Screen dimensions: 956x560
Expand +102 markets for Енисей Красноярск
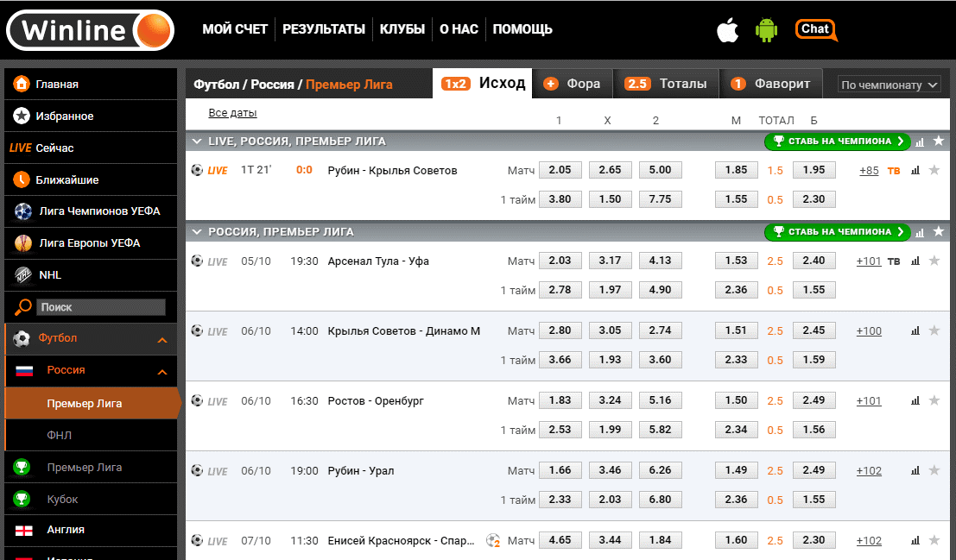pyautogui.click(x=869, y=540)
